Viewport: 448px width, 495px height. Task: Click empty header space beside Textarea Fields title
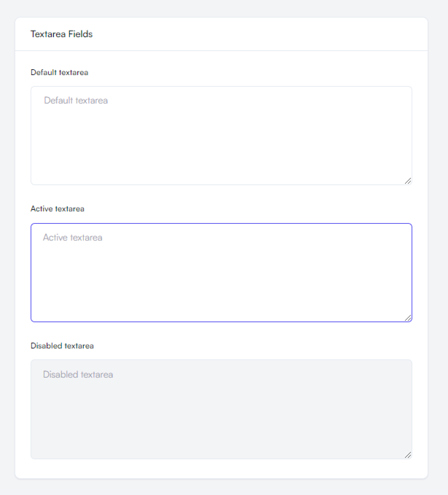[x=255, y=34]
